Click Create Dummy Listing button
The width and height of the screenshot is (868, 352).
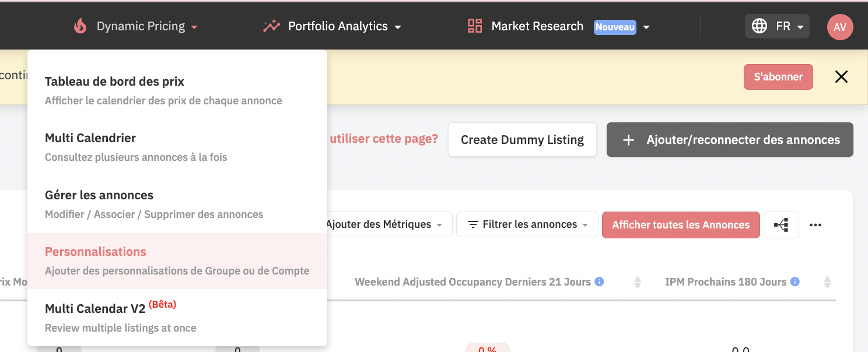[x=522, y=140]
